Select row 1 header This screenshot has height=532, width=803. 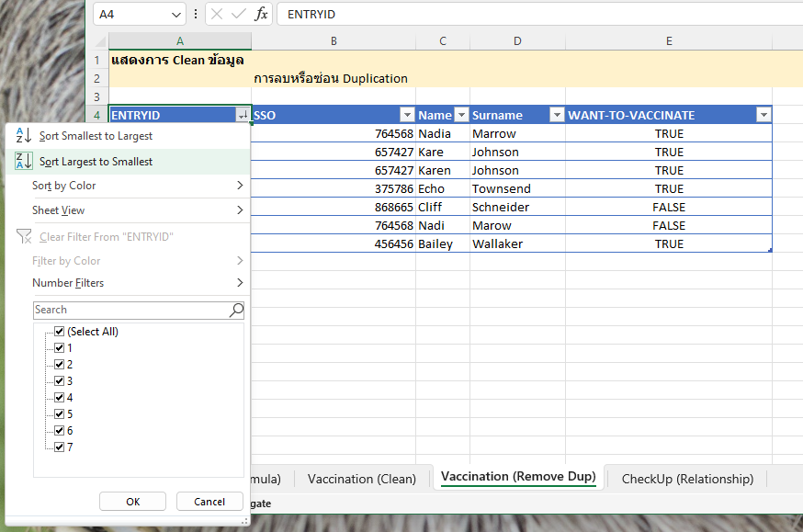tap(96, 60)
